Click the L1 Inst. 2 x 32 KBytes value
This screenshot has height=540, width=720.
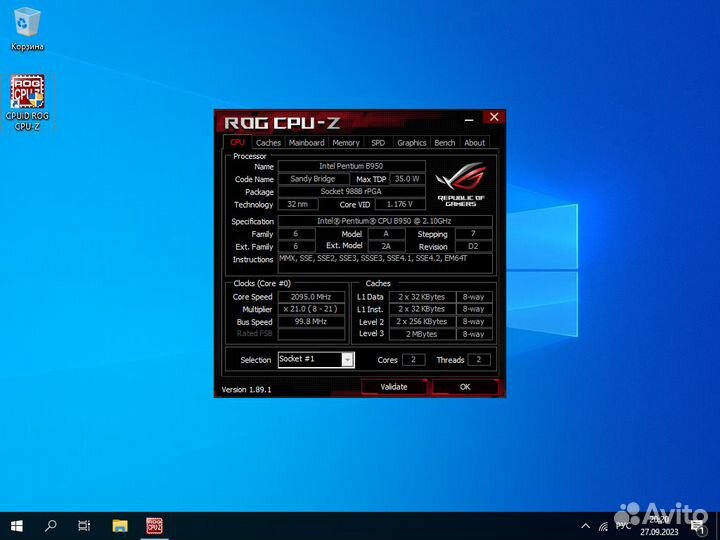coord(422,309)
